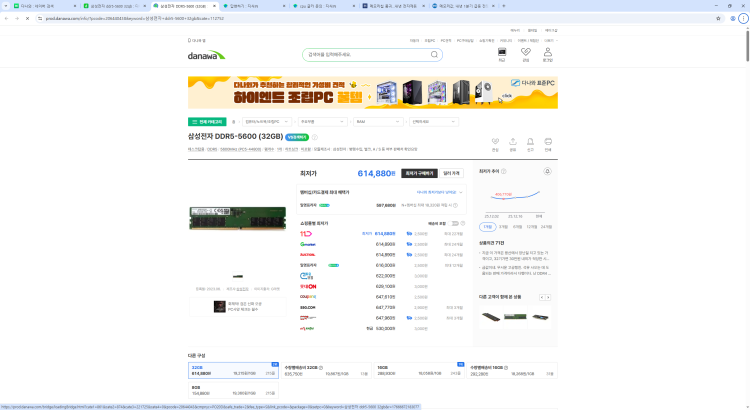Viewport: 750px width, 410px height.
Task: Open the RAM category dropdown
Action: [376, 121]
